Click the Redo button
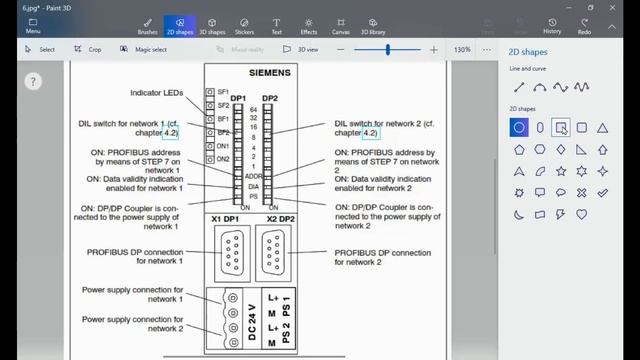Image resolution: width=640 pixels, height=360 pixels. [584, 26]
